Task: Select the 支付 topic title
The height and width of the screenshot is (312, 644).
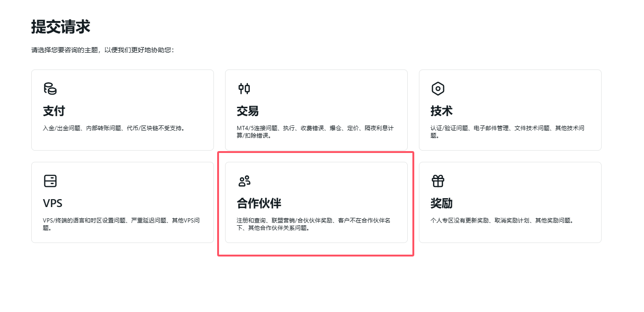Action: (x=54, y=111)
